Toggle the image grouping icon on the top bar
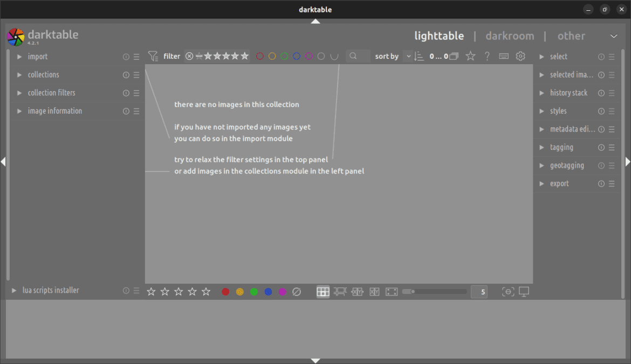 point(454,56)
